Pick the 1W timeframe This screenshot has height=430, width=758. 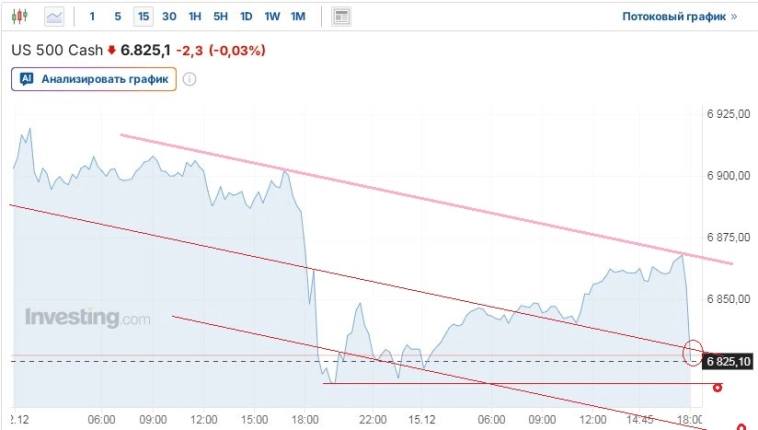pyautogui.click(x=272, y=16)
